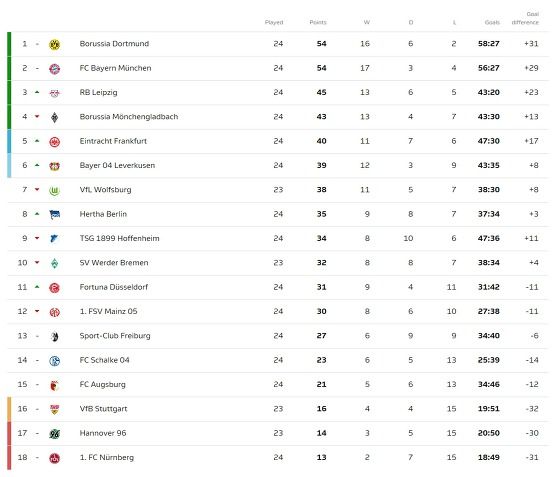
Task: Click the green up arrow beside RB Leipzig
Action: (x=37, y=92)
